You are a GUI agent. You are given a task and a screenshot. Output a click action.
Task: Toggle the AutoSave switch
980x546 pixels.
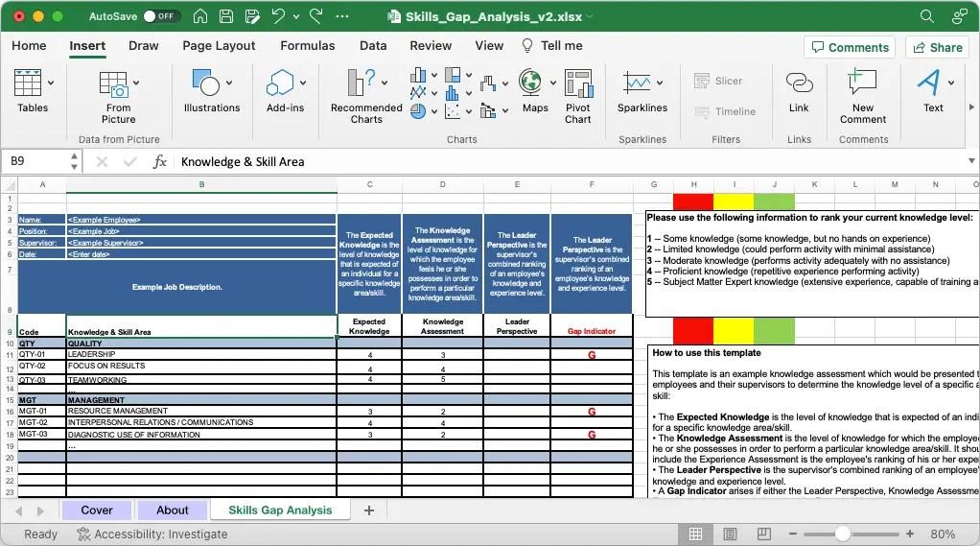tap(161, 16)
